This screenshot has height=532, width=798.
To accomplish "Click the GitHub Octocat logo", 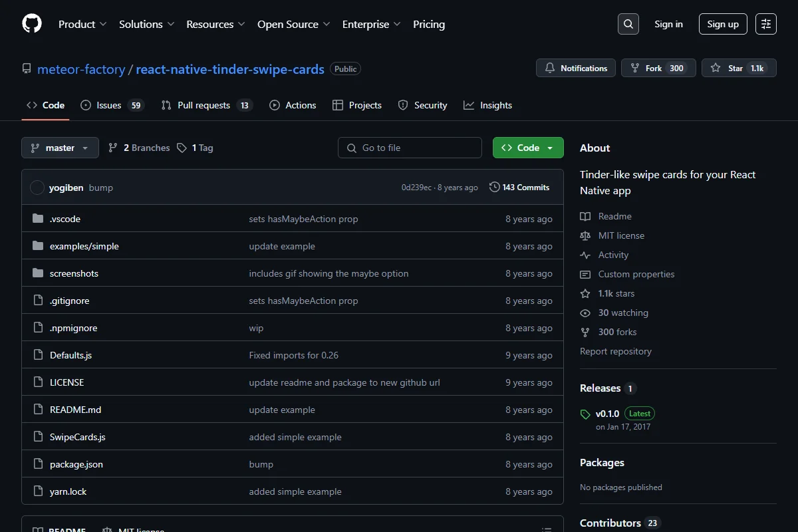I will point(32,24).
